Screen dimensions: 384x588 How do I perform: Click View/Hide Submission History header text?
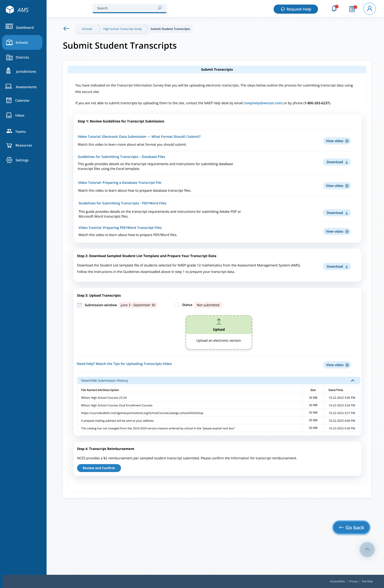[104, 380]
